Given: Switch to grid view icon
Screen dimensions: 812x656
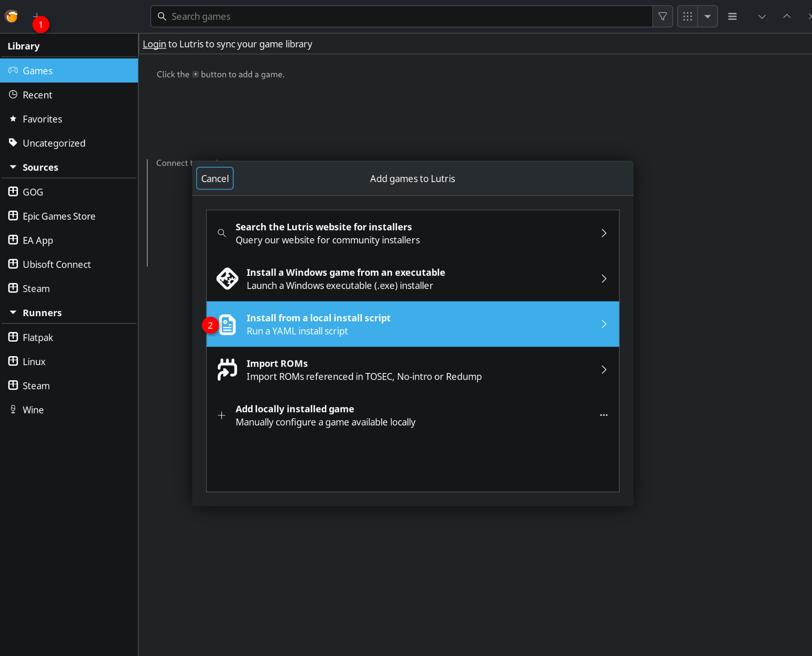Looking at the screenshot, I should 687,16.
